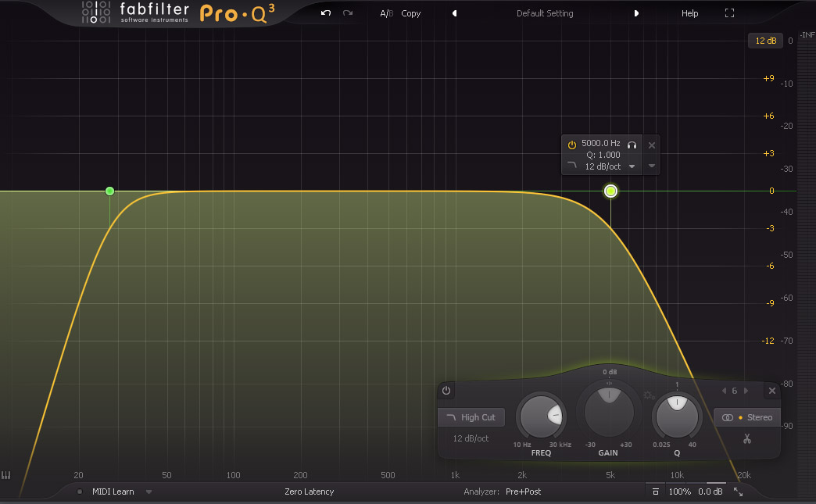This screenshot has height=504, width=816.
Task: Click the Q knob
Action: click(x=677, y=417)
